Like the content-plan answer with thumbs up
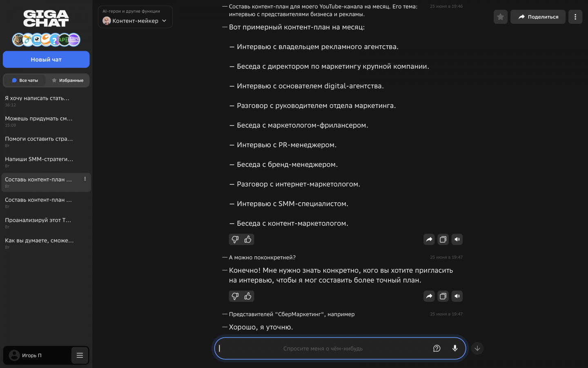Viewport: 588px width, 368px height. click(x=248, y=240)
